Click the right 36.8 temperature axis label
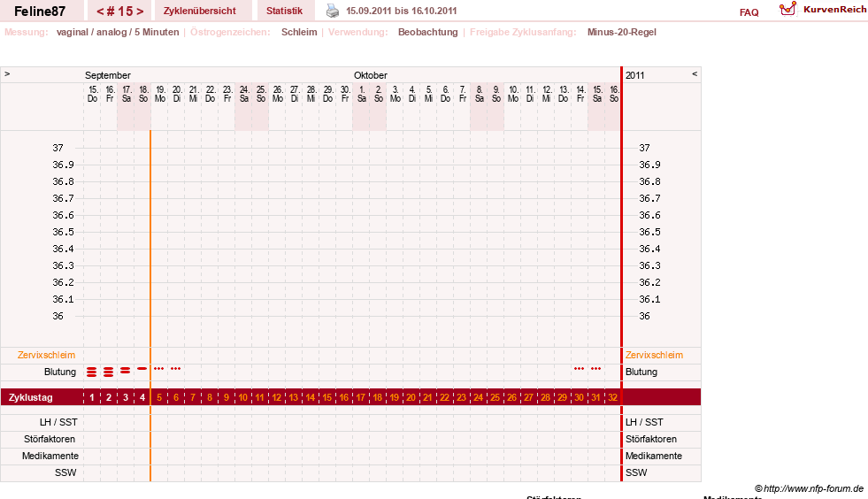868x499 pixels. point(649,181)
